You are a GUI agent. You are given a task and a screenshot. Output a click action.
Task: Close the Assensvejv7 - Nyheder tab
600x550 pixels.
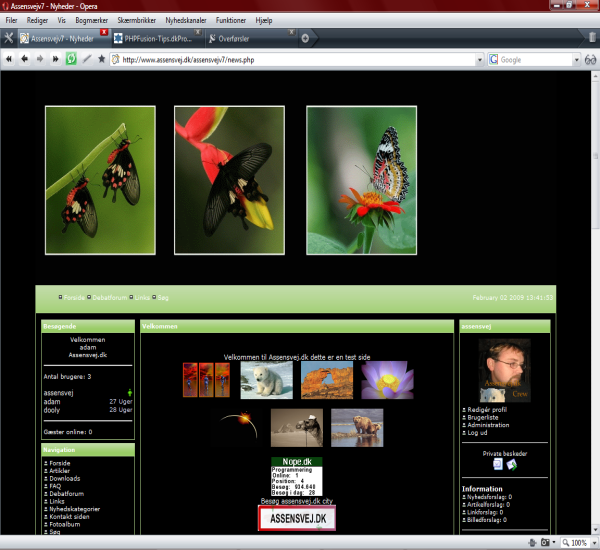[x=104, y=32]
